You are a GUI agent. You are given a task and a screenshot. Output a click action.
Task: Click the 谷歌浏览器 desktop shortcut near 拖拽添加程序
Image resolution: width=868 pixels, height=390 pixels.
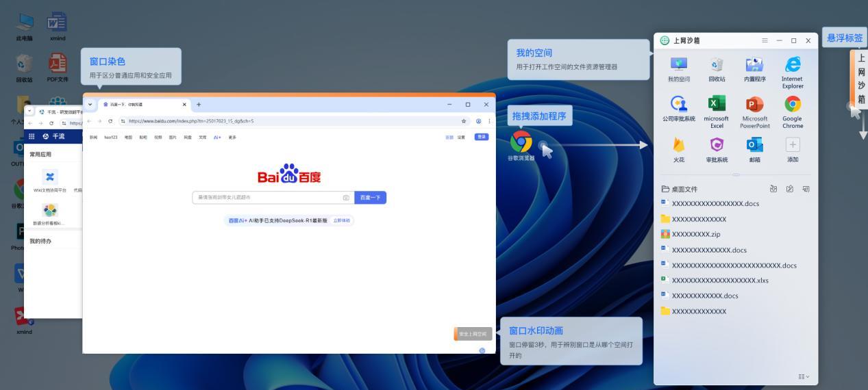521,145
